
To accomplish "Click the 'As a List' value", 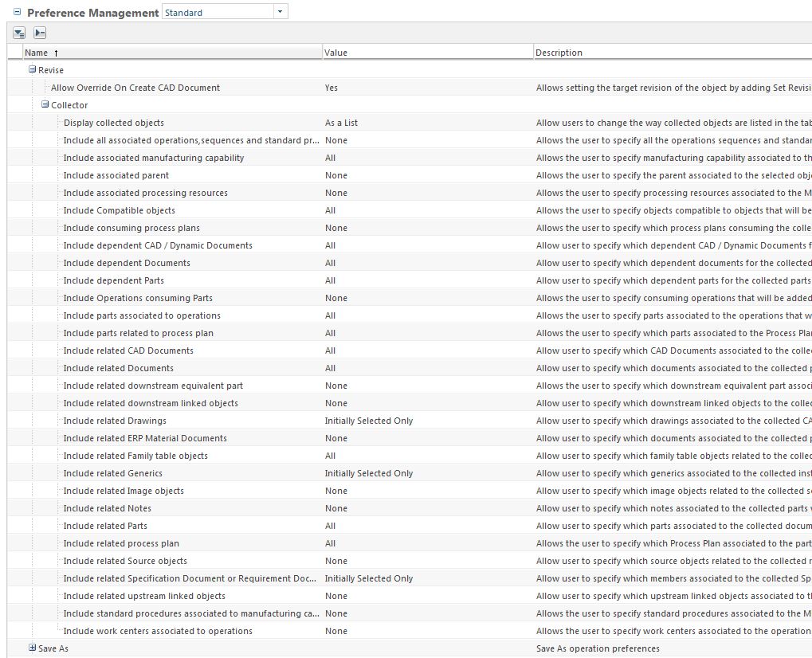I will (x=341, y=123).
